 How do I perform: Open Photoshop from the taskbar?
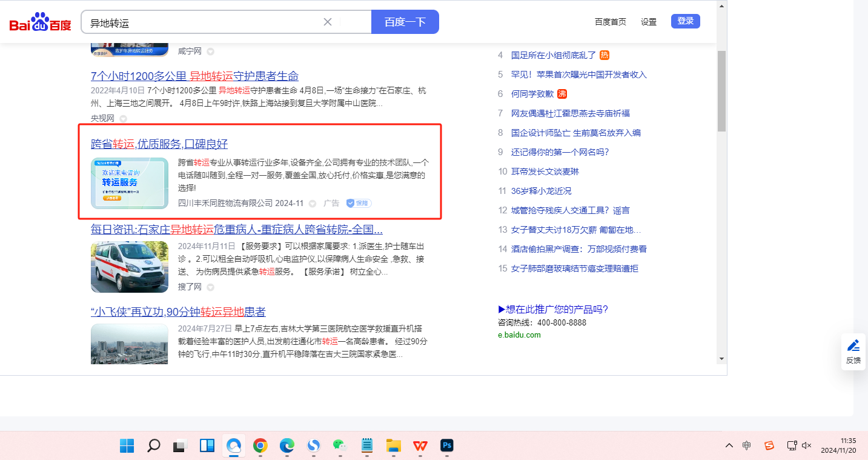[x=448, y=446]
